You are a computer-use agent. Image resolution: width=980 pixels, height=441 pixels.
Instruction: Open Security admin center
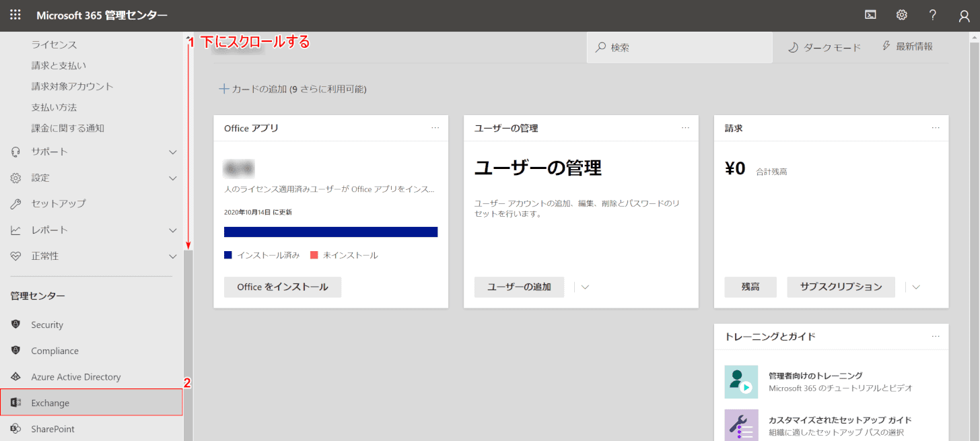46,325
